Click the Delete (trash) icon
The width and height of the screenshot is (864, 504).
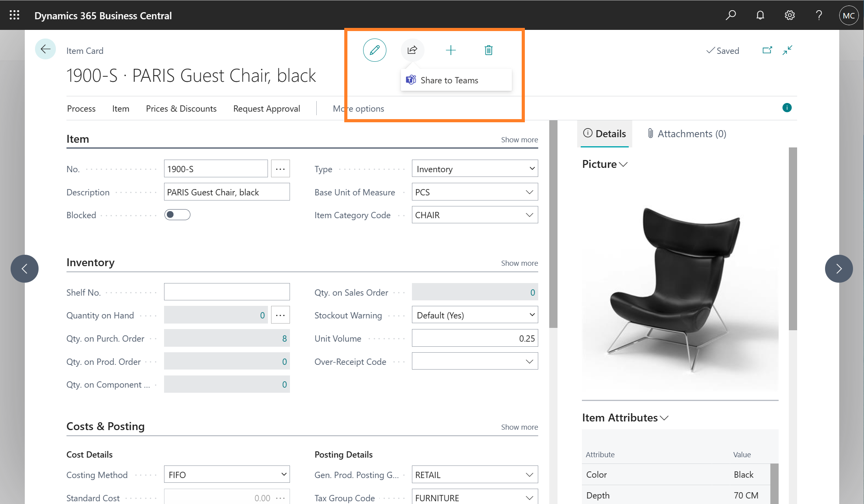(x=489, y=50)
